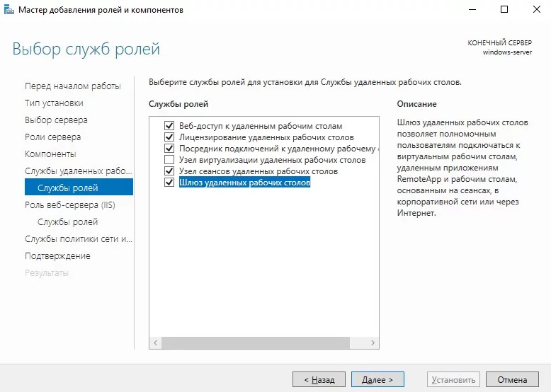Select highlighted Шлюз удаленных рабочих столов label

(244, 182)
